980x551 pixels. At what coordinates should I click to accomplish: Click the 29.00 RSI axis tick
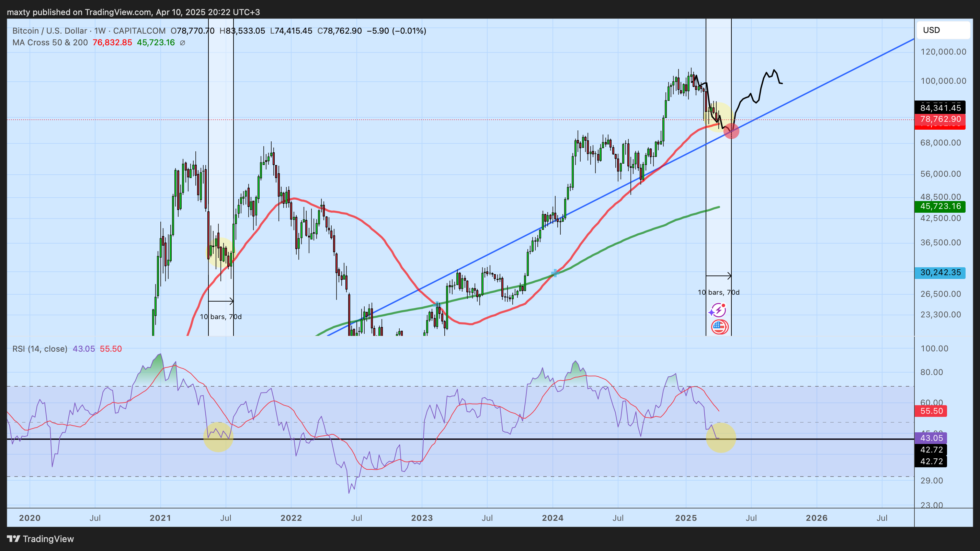(932, 481)
